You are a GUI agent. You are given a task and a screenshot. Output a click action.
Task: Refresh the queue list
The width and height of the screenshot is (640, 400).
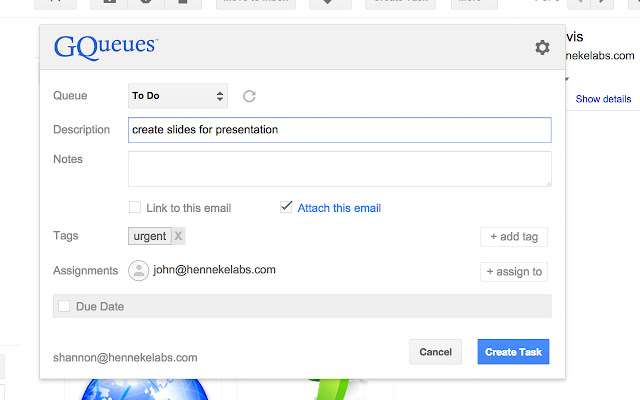pyautogui.click(x=250, y=96)
